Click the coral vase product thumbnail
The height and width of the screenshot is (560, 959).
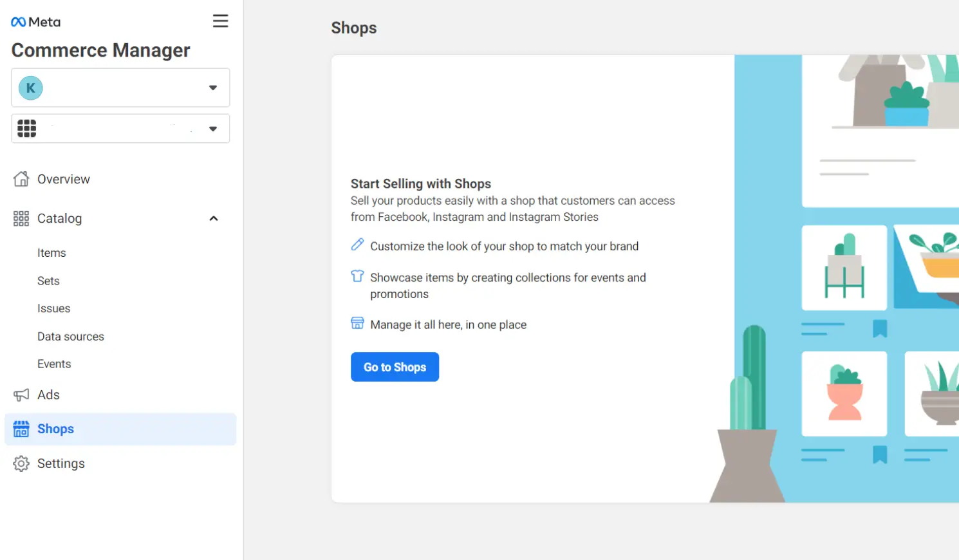click(x=844, y=394)
